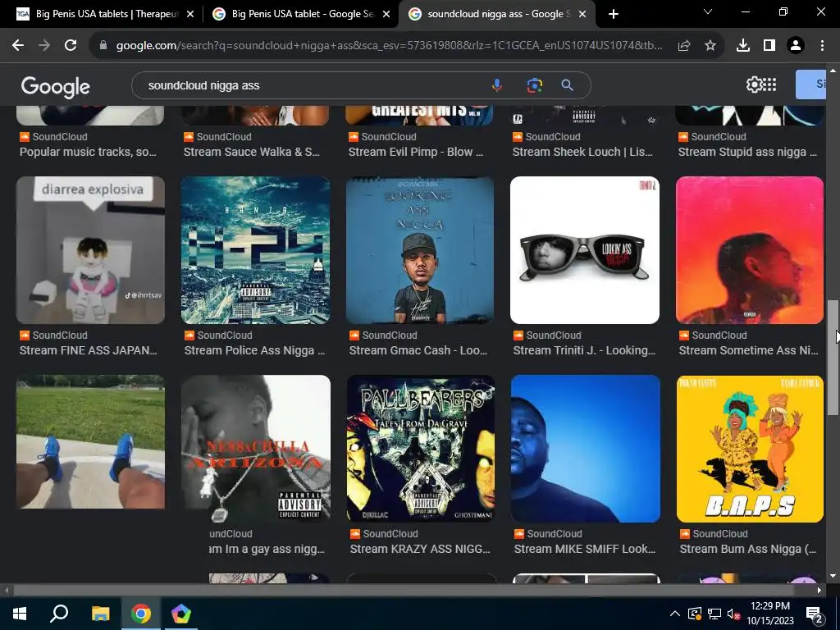Image resolution: width=840 pixels, height=630 pixels.
Task: Open the Gmac Cash cartoon cover thumbnail
Action: 420,250
